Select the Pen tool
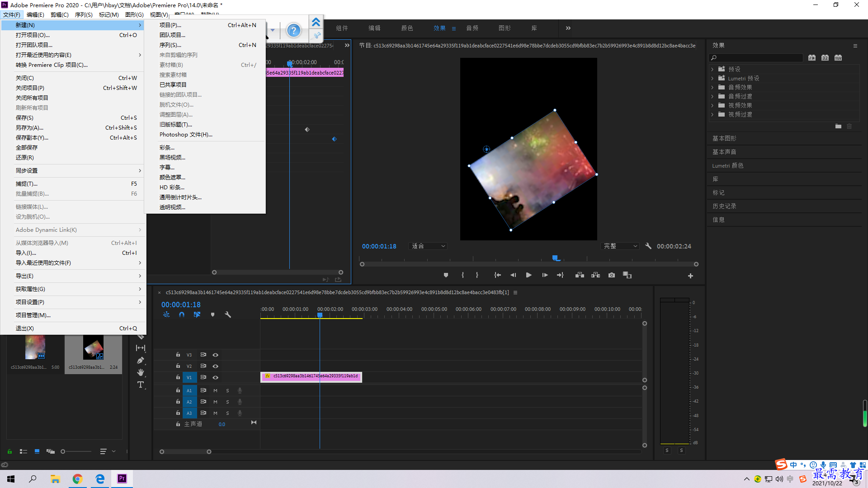868x488 pixels. (141, 361)
